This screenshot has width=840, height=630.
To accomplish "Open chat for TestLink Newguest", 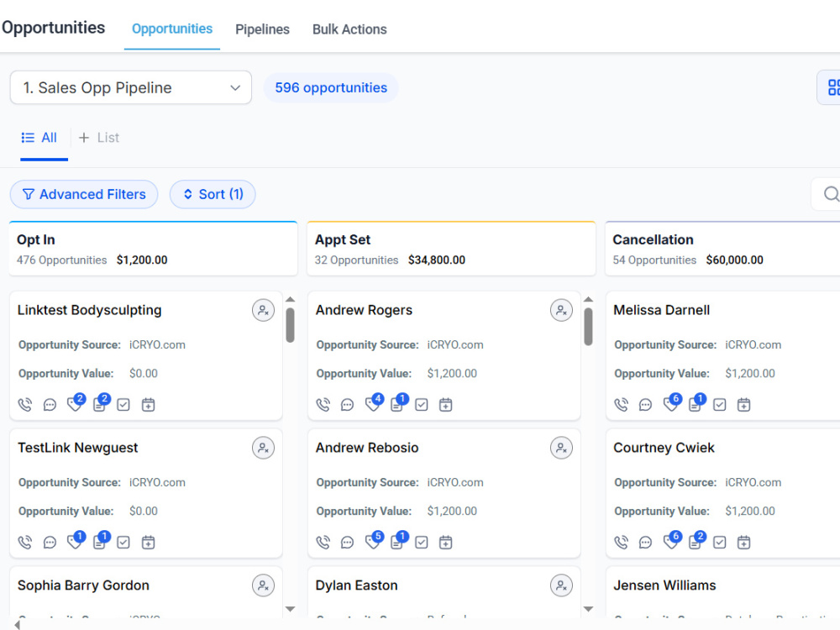I will click(x=50, y=542).
